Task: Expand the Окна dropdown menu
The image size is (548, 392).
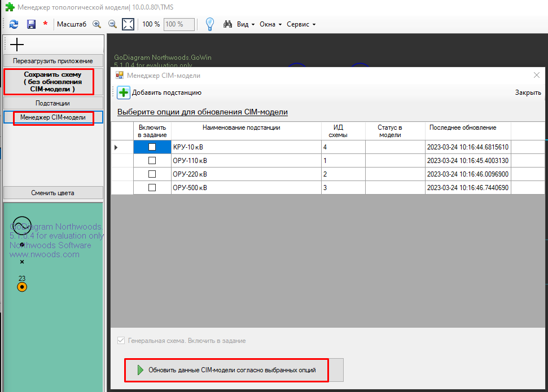Action: (x=271, y=24)
